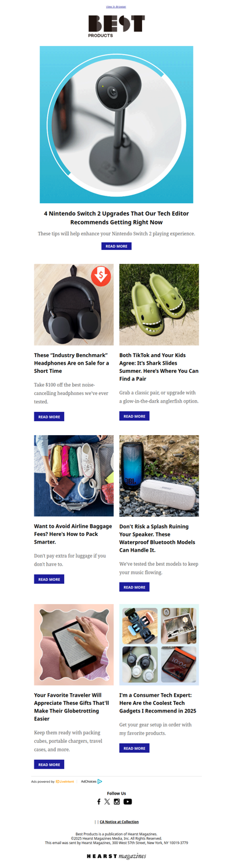Open the webcam hero image
Screen dimensions: 233x868
pos(116,125)
